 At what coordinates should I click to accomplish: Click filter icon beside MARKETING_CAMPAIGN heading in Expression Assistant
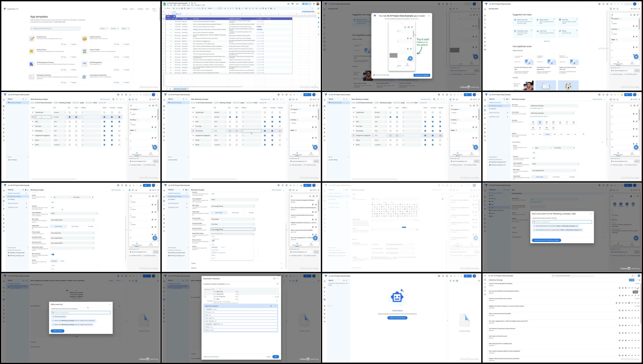[271, 306]
